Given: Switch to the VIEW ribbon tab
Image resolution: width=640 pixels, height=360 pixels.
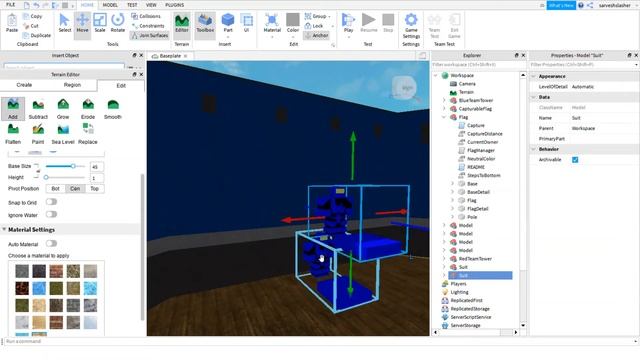Looking at the screenshot, I should pyautogui.click(x=151, y=5).
